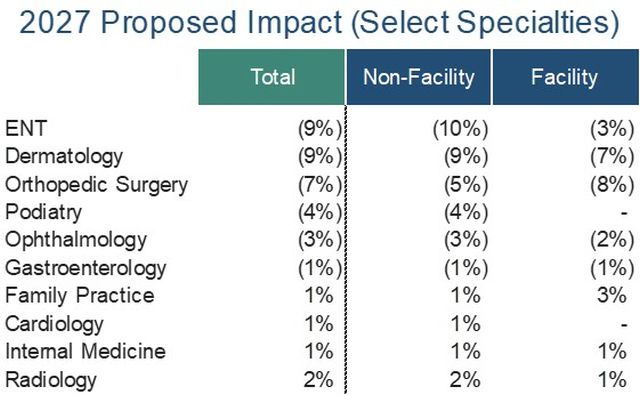Click the Ophthalmology row label
The image size is (640, 395).
coord(76,240)
